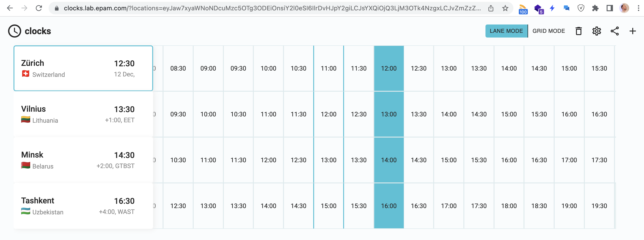The width and height of the screenshot is (644, 240).
Task: Toggle LANE MODE on
Action: pos(506,31)
